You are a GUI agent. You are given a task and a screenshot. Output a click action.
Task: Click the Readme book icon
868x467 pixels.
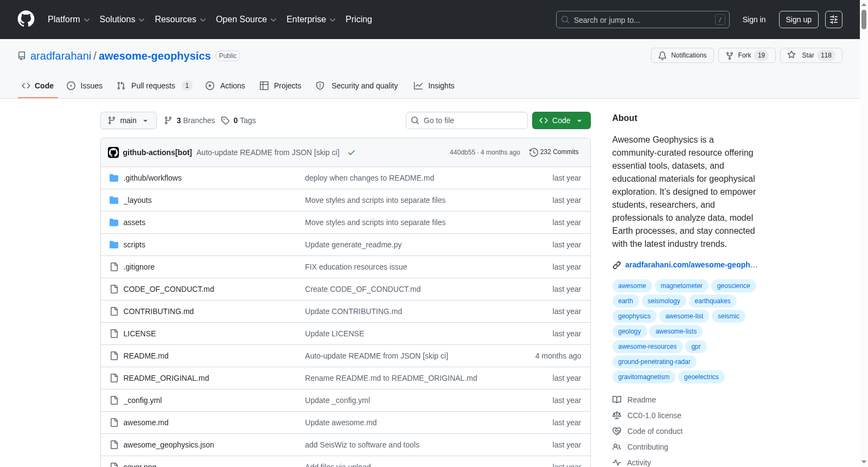617,400
